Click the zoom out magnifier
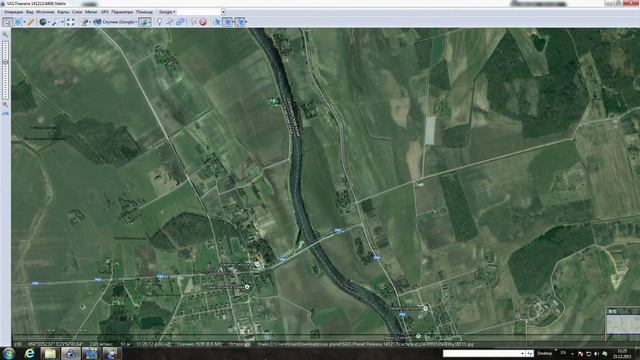Image resolution: width=640 pixels, height=360 pixels. pos(5,104)
